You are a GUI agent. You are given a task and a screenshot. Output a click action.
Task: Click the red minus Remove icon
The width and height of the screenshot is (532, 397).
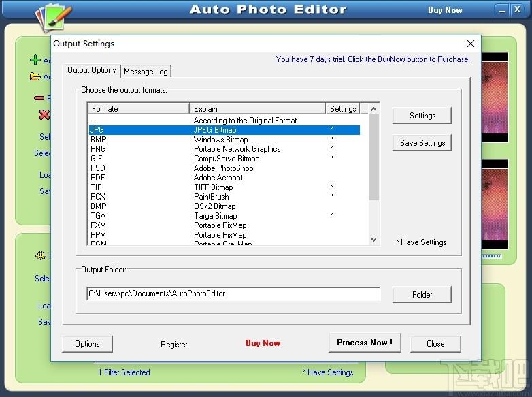tap(39, 98)
